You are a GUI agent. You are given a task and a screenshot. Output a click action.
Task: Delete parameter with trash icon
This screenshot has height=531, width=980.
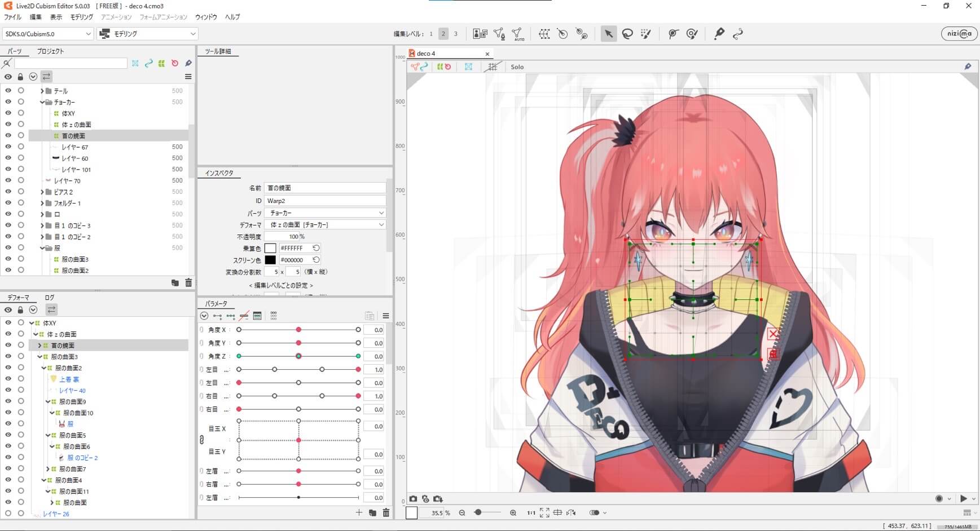(x=386, y=512)
